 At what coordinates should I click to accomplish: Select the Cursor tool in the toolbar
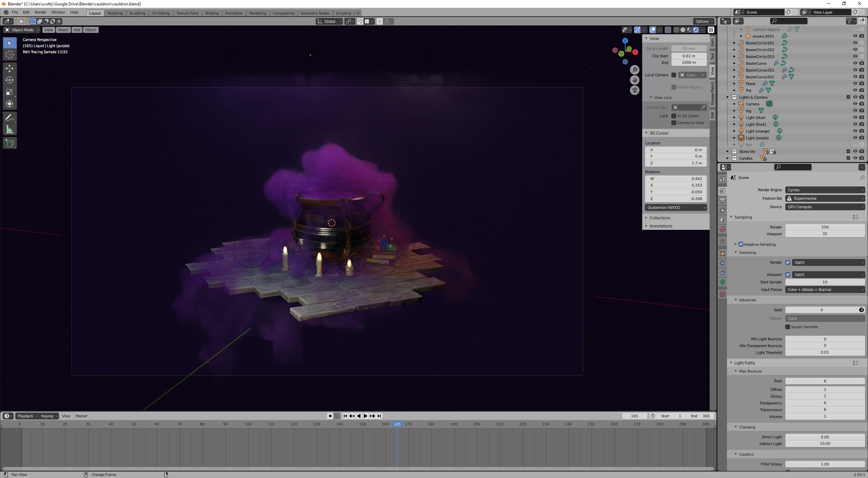[9, 55]
